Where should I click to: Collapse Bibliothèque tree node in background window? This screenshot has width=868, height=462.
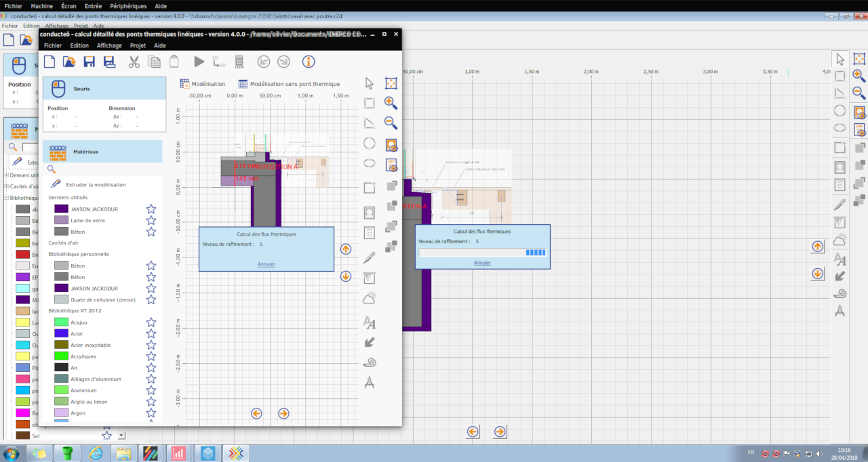[x=7, y=198]
